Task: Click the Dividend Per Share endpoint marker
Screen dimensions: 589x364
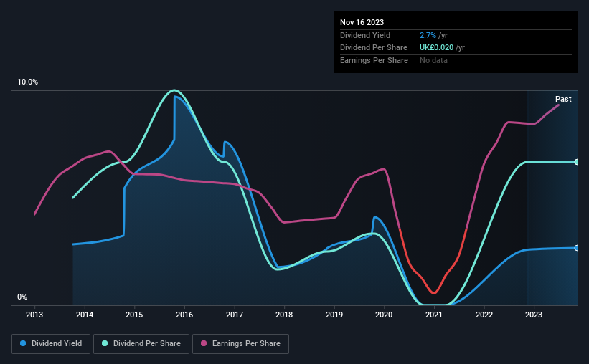Action: click(x=576, y=162)
